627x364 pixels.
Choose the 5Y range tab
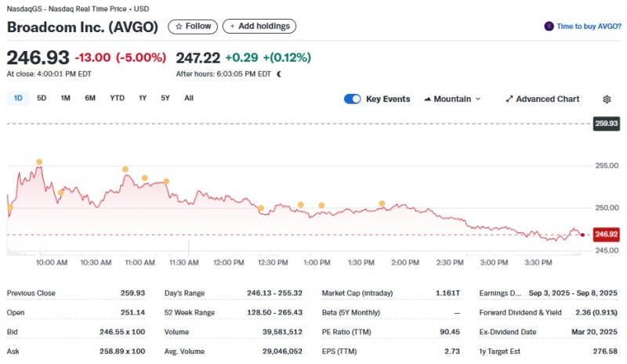(x=165, y=98)
